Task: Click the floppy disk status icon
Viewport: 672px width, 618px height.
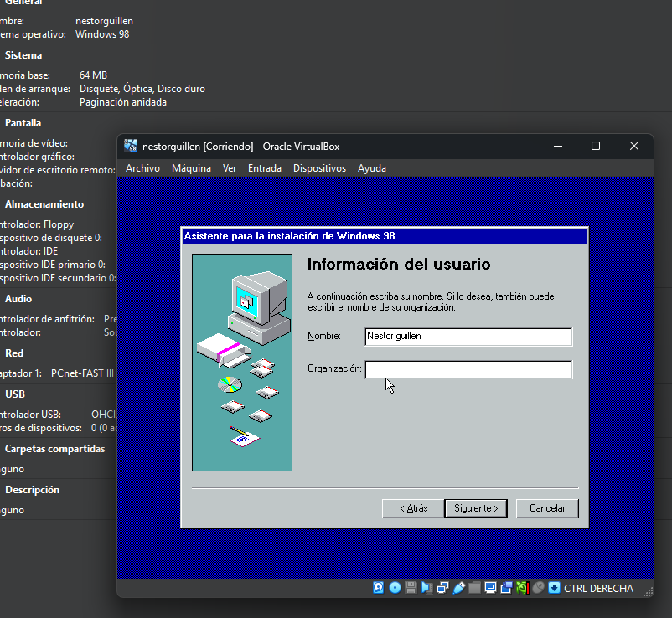Action: click(411, 588)
